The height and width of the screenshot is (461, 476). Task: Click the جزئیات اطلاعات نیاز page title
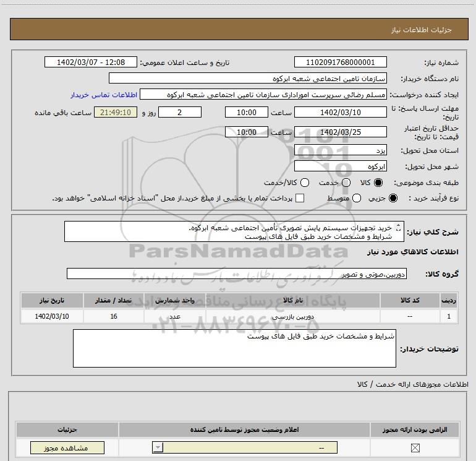[422, 30]
